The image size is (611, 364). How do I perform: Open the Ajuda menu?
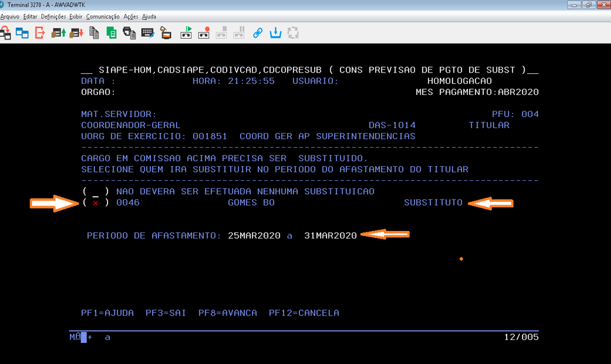point(149,17)
